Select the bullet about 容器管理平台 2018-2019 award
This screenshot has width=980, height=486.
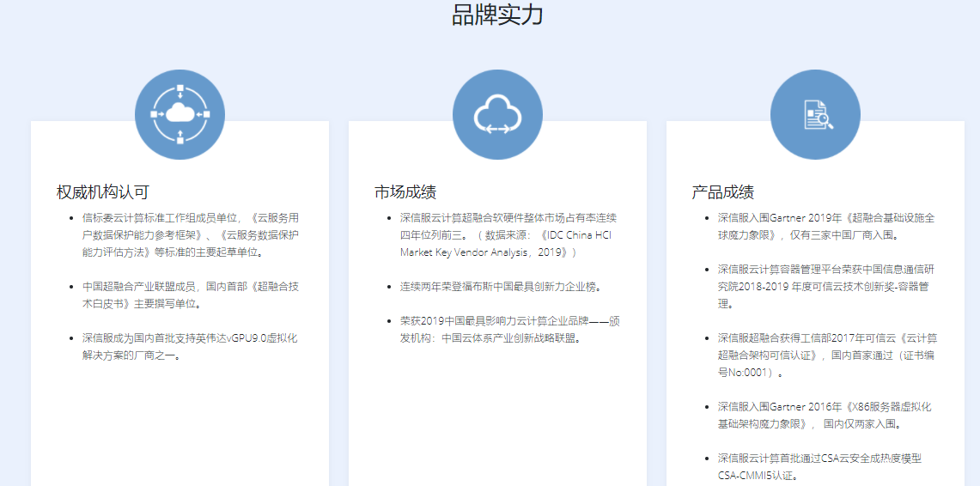826,287
